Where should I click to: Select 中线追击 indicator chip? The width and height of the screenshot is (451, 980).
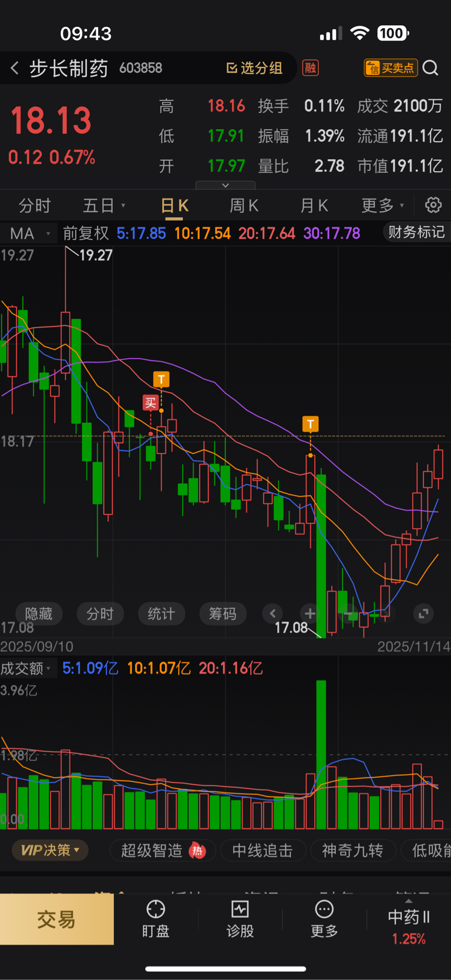[262, 850]
